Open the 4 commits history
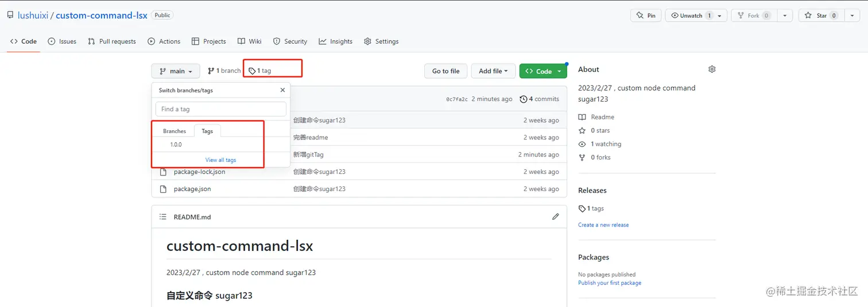 click(x=540, y=99)
